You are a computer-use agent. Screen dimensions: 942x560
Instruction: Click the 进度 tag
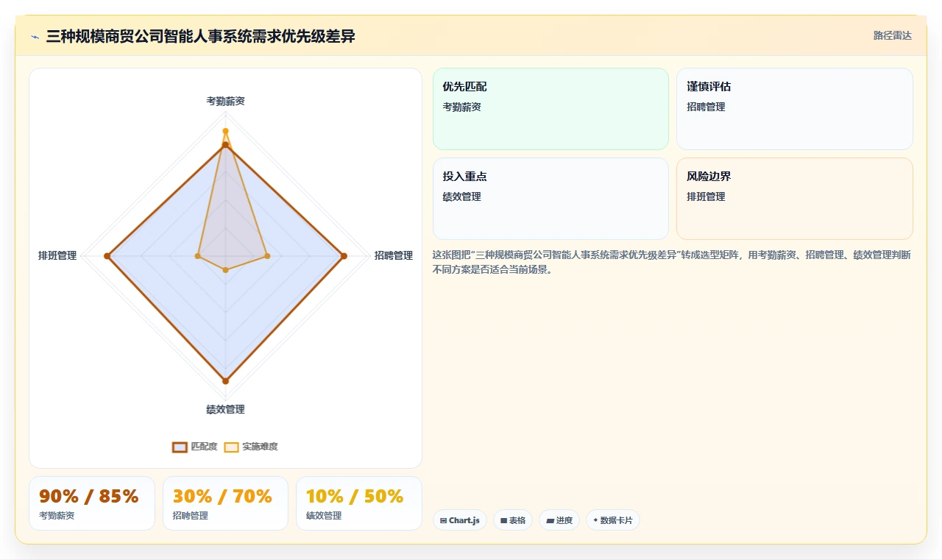pyautogui.click(x=559, y=520)
